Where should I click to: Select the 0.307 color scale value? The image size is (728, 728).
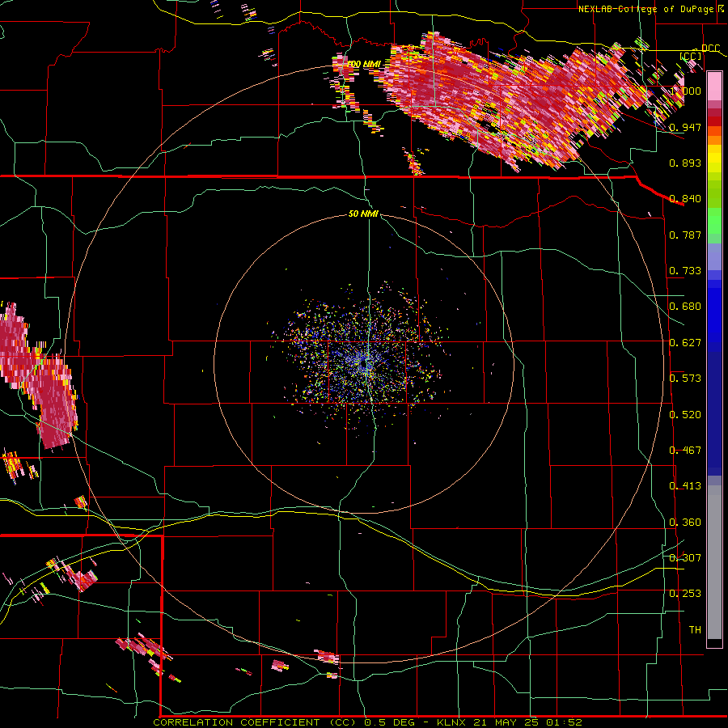(685, 558)
